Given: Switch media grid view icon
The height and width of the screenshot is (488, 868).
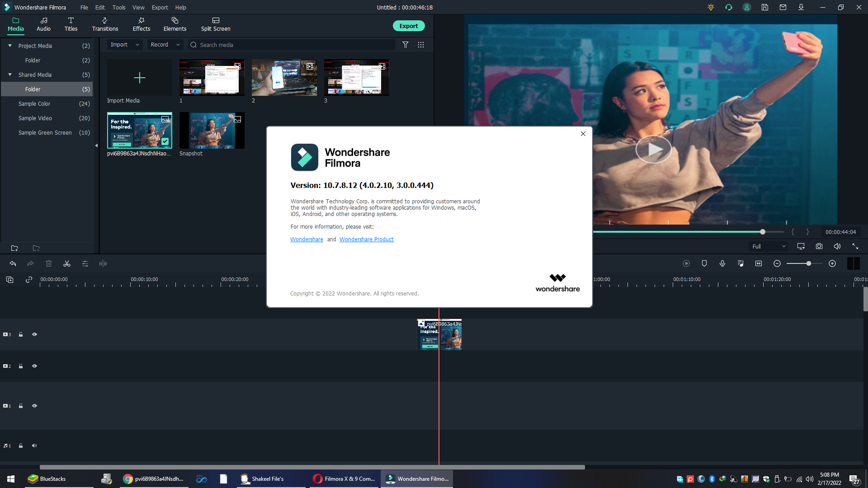Looking at the screenshot, I should click(421, 45).
